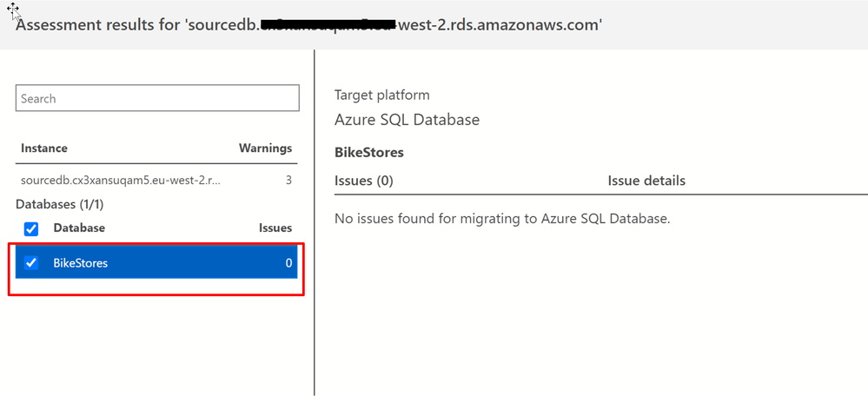Uncheck the BikeStores database checkbox
The width and height of the screenshot is (868, 396).
[31, 263]
